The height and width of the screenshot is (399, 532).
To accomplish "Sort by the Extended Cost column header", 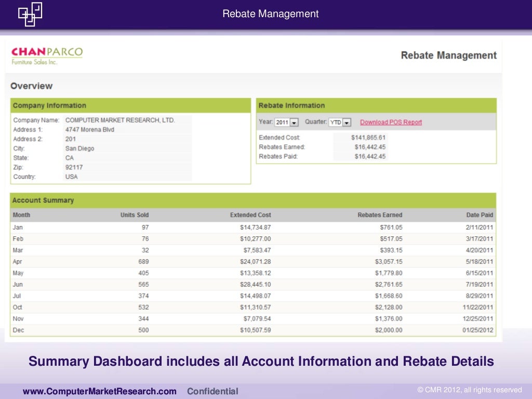I will point(250,215).
